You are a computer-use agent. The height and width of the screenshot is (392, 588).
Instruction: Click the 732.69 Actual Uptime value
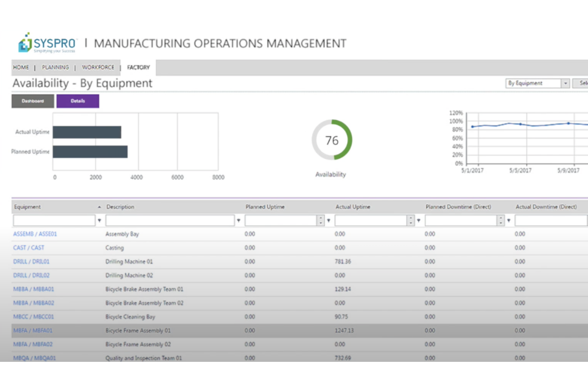point(342,358)
